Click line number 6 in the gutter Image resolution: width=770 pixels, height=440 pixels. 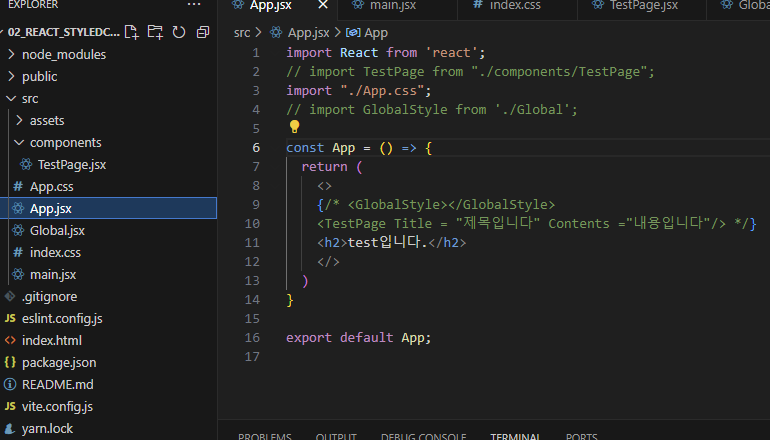pyautogui.click(x=256, y=148)
